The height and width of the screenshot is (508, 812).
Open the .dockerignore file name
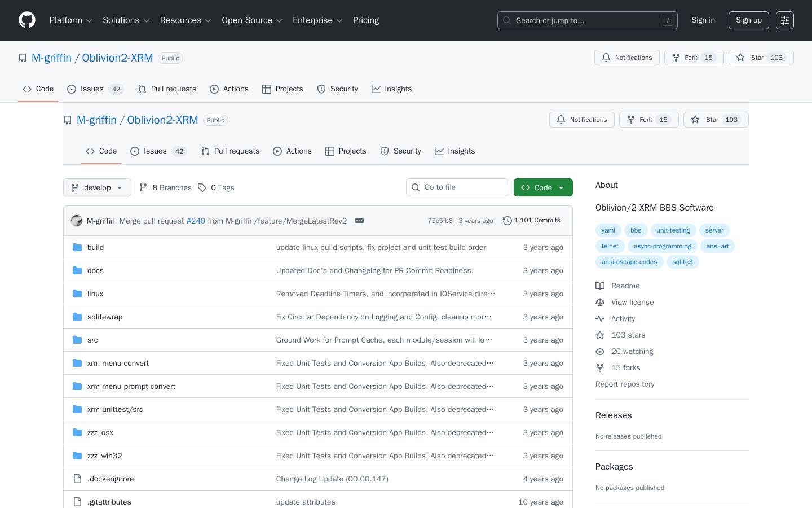click(111, 479)
